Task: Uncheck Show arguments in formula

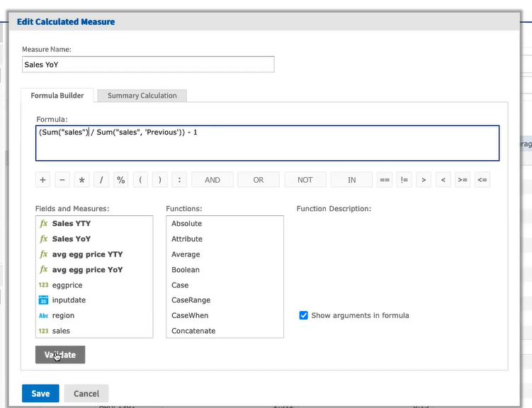Action: tap(303, 315)
